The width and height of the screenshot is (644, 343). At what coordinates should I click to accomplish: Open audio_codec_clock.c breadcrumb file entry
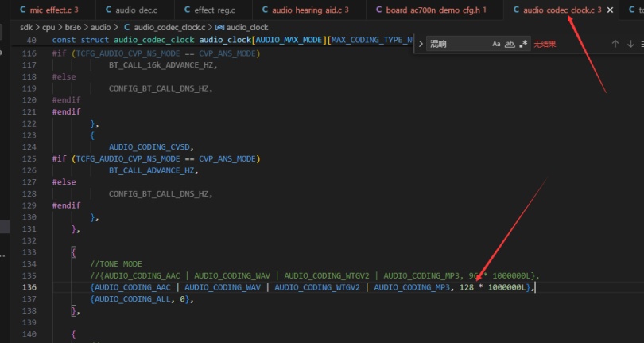[169, 28]
